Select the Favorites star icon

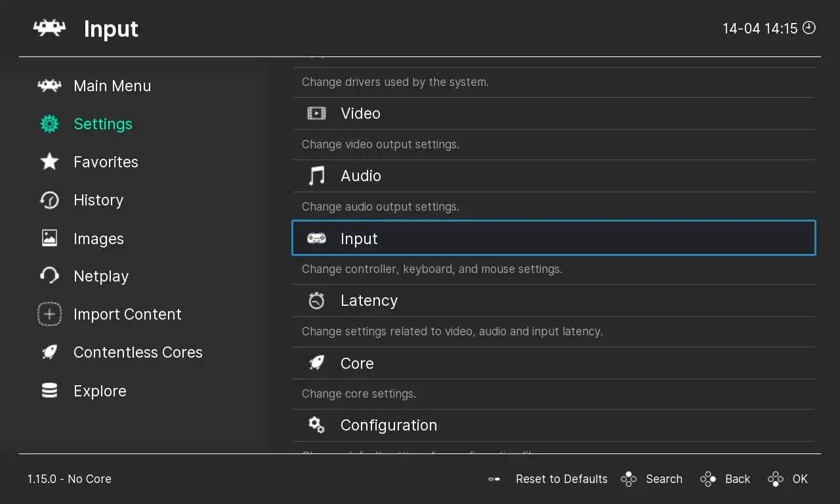(x=50, y=162)
